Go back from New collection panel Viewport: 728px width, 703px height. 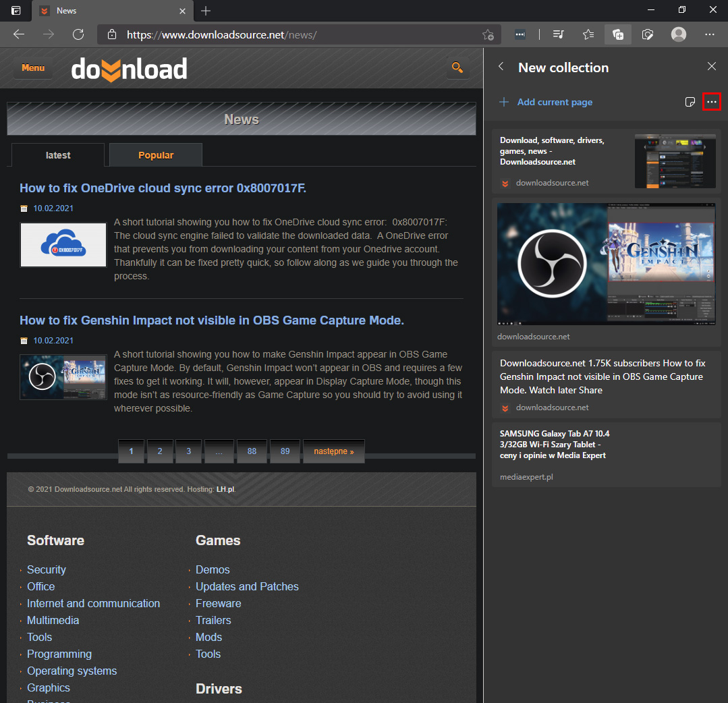[501, 66]
